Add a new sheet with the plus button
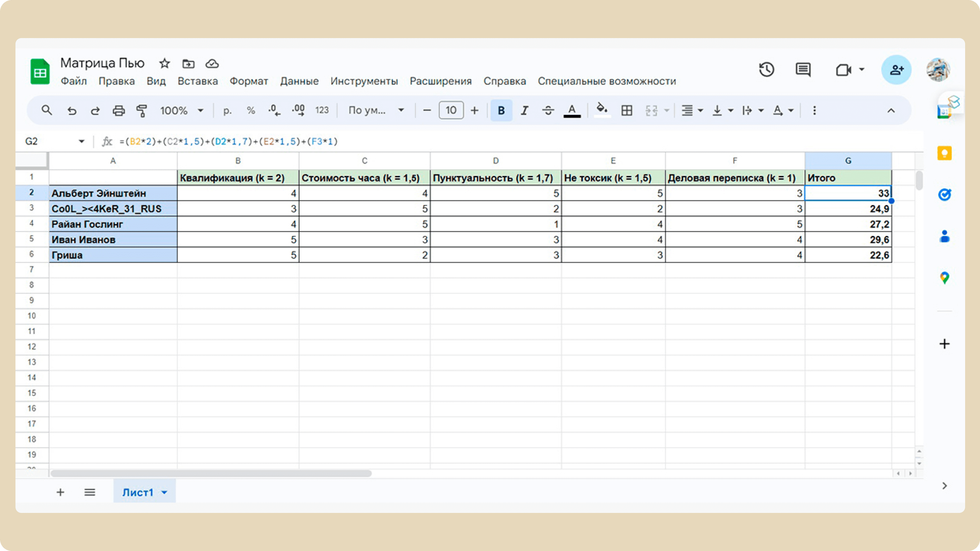Viewport: 980px width, 551px height. [x=60, y=492]
